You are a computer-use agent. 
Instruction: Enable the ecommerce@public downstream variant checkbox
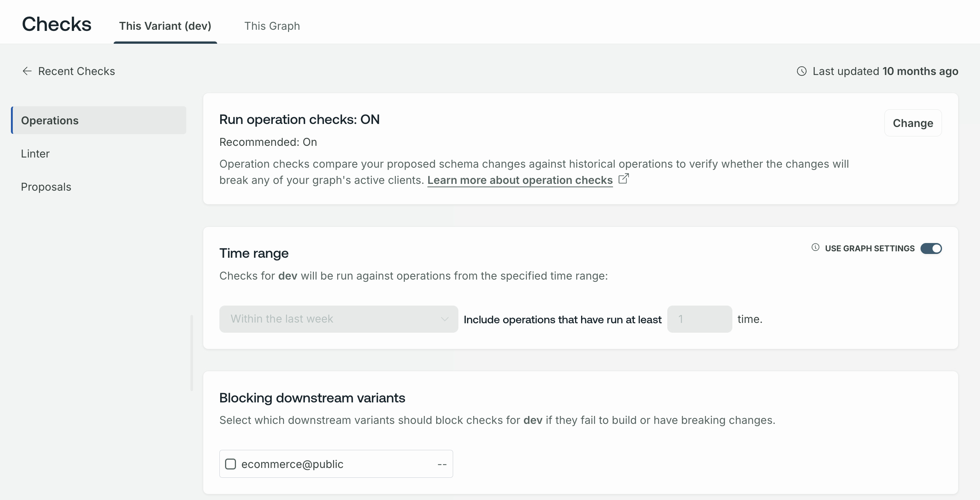tap(231, 464)
